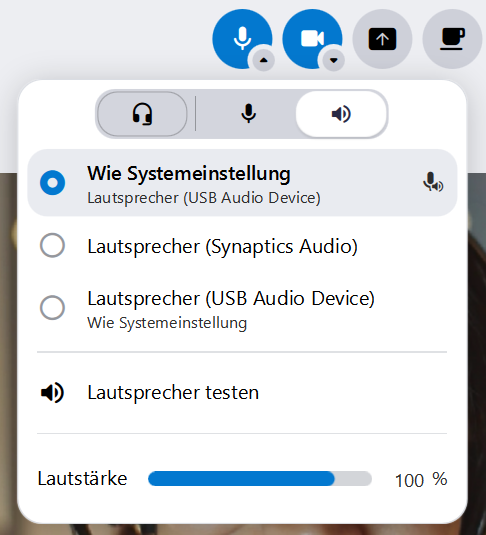This screenshot has width=486, height=535.
Task: Click the Lautsprecher (USB Audio Device) label text
Action: coord(231,299)
